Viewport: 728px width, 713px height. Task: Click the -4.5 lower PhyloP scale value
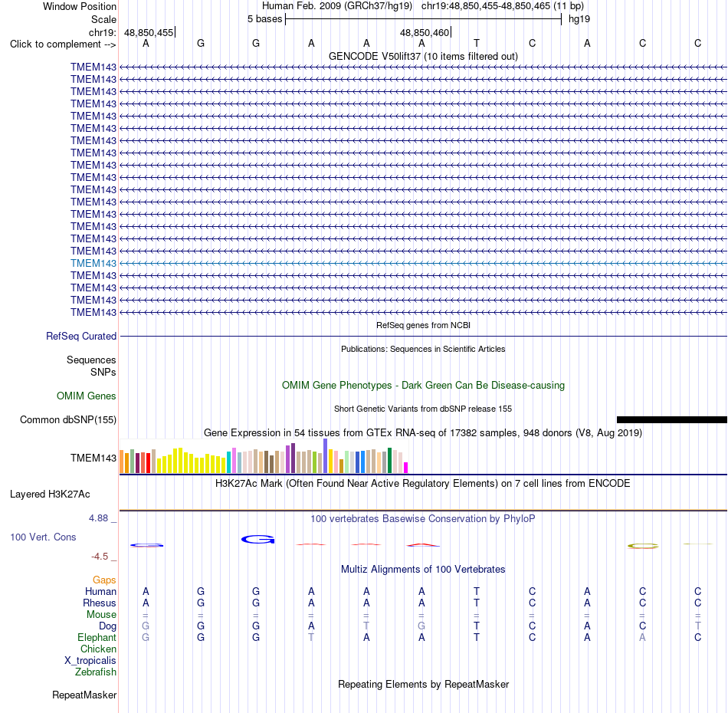(100, 557)
